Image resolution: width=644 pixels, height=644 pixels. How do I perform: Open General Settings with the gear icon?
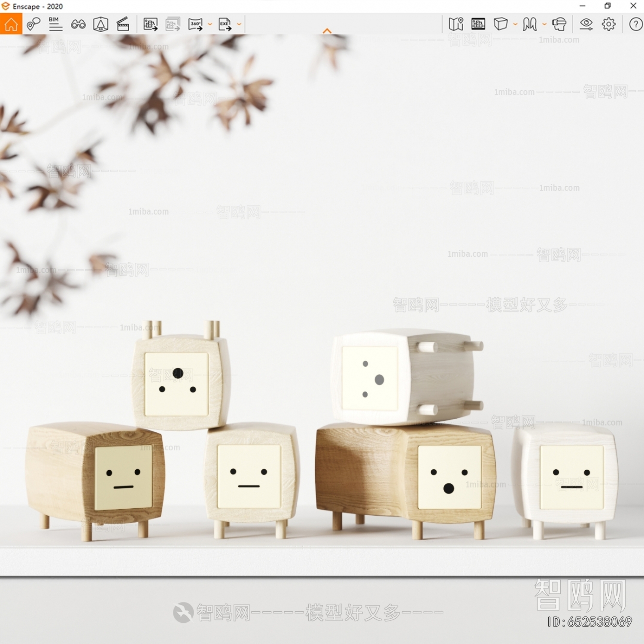pos(609,24)
